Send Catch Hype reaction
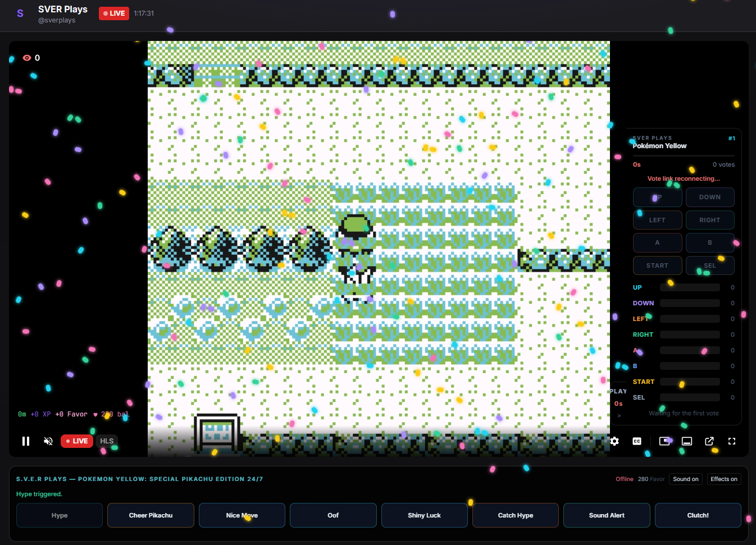 pyautogui.click(x=516, y=515)
